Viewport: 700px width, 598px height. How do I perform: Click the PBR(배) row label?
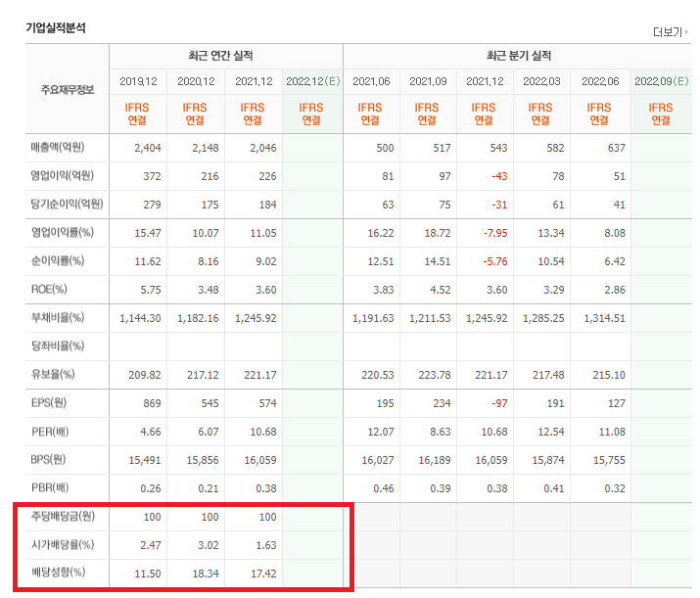50,487
